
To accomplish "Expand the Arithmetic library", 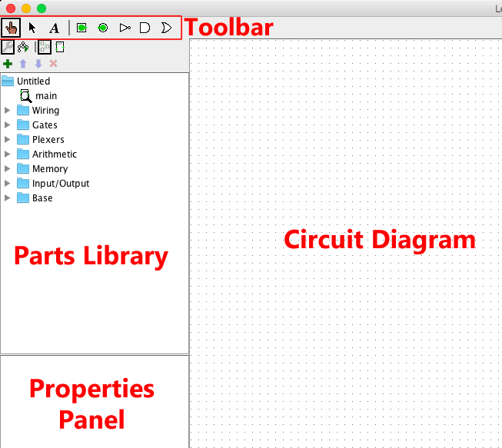I will [8, 154].
